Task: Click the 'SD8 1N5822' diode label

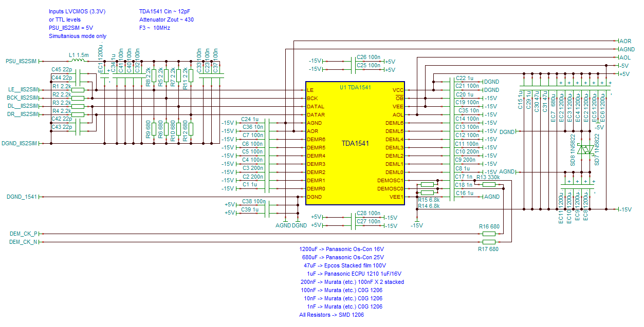Action: (x=573, y=149)
